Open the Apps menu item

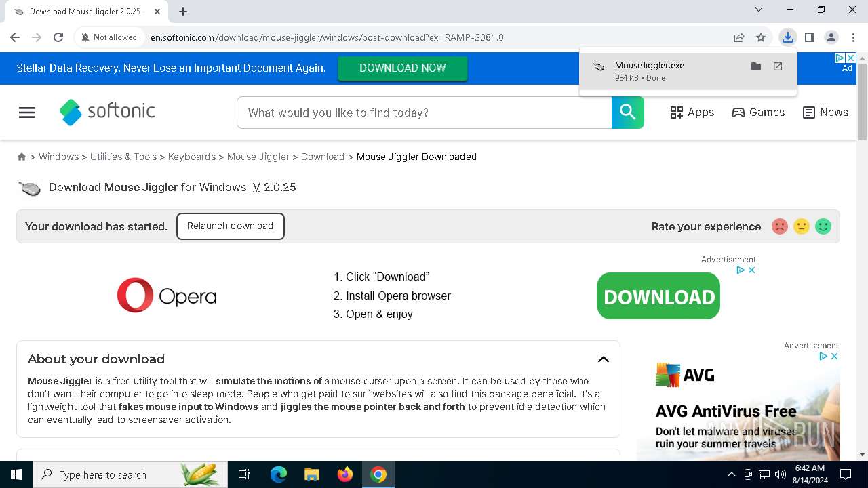(x=692, y=113)
